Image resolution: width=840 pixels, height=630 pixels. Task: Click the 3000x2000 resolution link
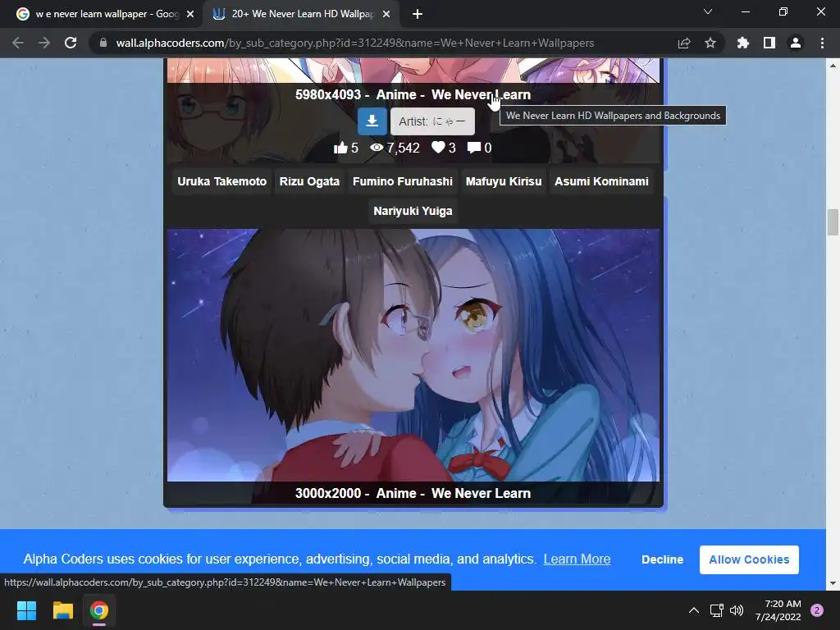pyautogui.click(x=328, y=493)
